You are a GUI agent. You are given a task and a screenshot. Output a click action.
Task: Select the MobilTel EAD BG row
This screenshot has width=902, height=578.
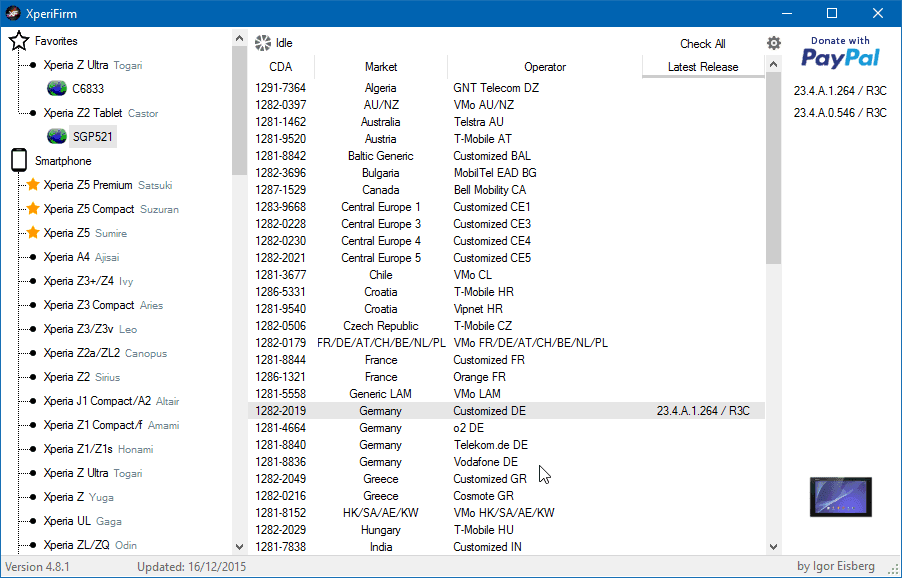[506, 173]
